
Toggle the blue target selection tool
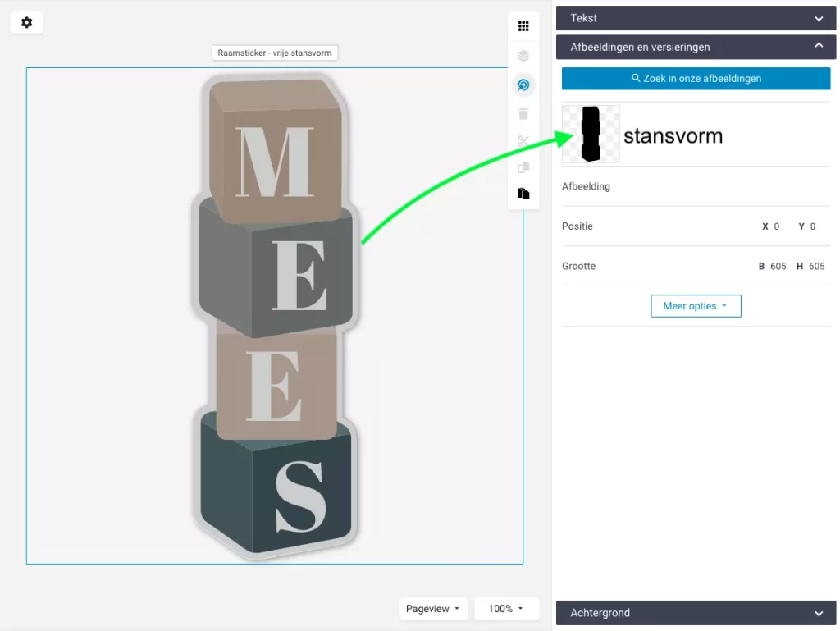(523, 85)
